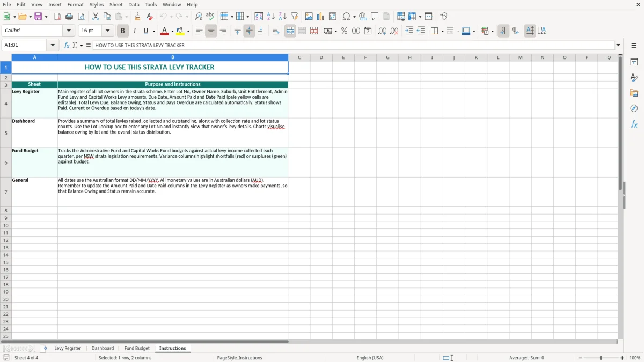Format as percent
The width and height of the screenshot is (644, 362).
pos(344,31)
